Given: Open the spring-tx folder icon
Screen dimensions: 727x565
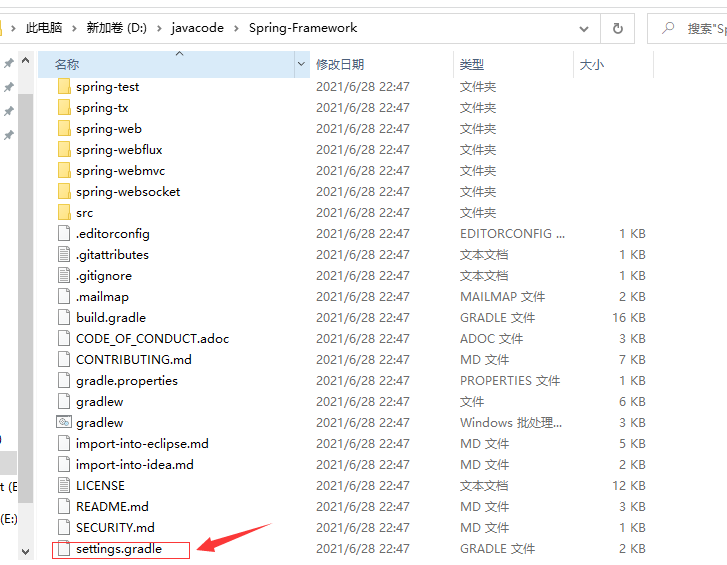Looking at the screenshot, I should [64, 108].
